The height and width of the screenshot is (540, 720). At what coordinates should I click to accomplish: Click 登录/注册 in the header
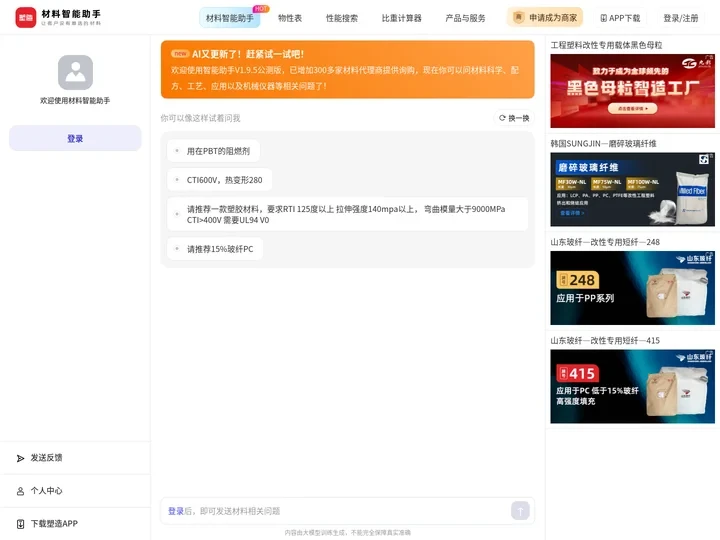681,18
